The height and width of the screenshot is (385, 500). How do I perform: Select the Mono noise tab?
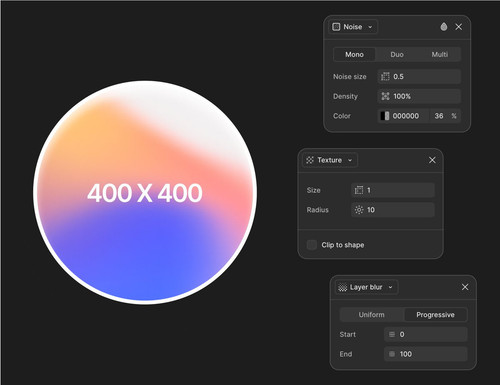[354, 54]
